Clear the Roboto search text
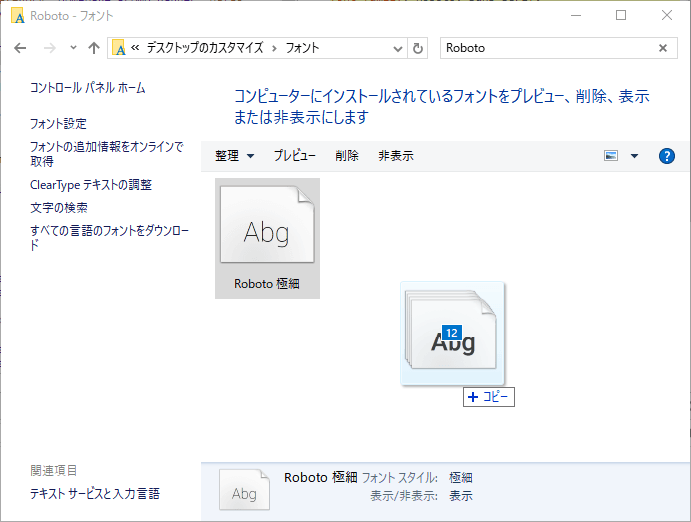Screen dimensions: 691x522 662,48
